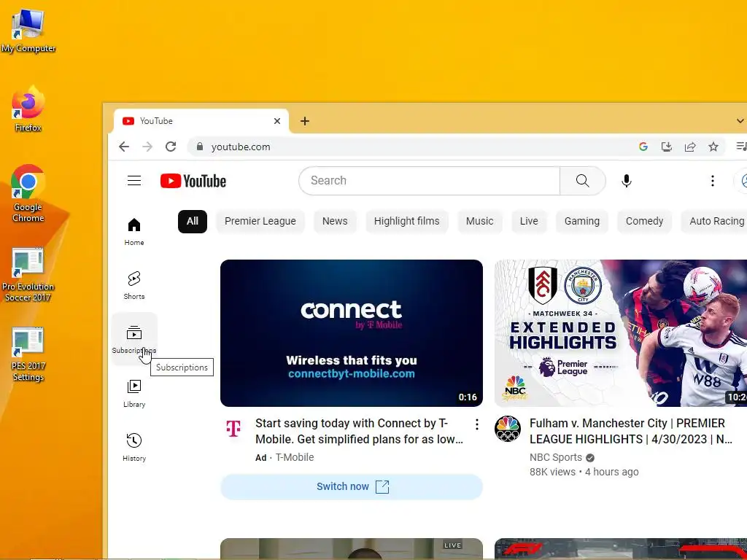Open T-Mobile ad options menu
The image size is (747, 560).
pyautogui.click(x=477, y=424)
